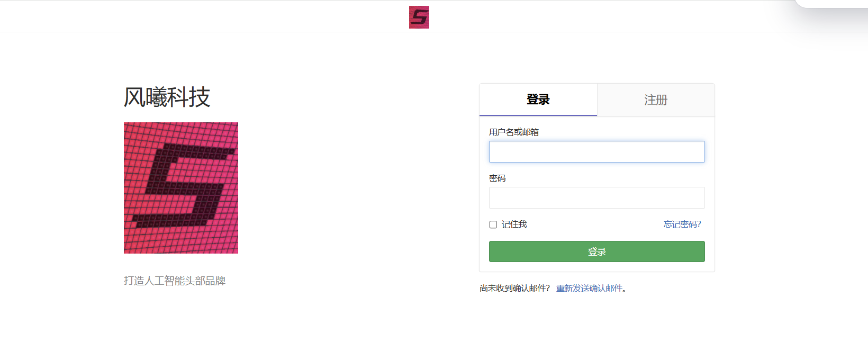
Task: Switch to the 注册 tab
Action: [x=656, y=100]
